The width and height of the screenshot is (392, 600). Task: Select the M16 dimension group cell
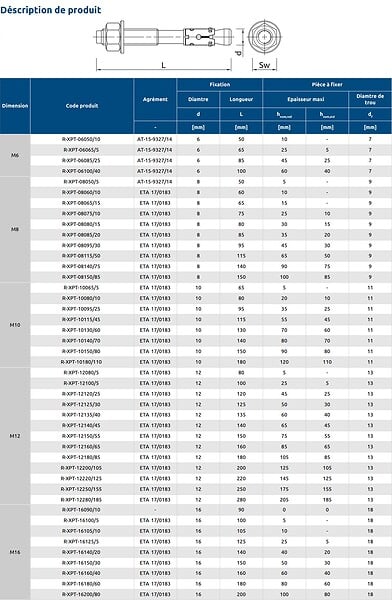tap(15, 552)
